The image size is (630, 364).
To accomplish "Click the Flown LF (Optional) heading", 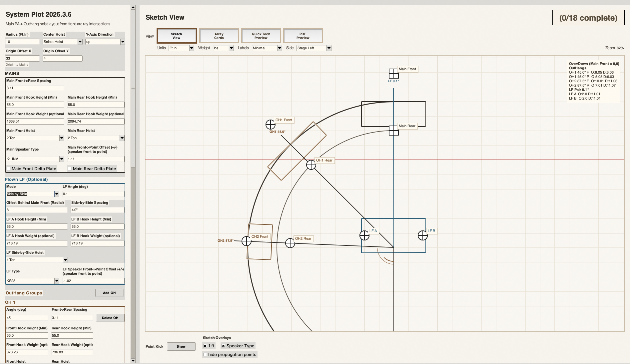I will pyautogui.click(x=26, y=179).
